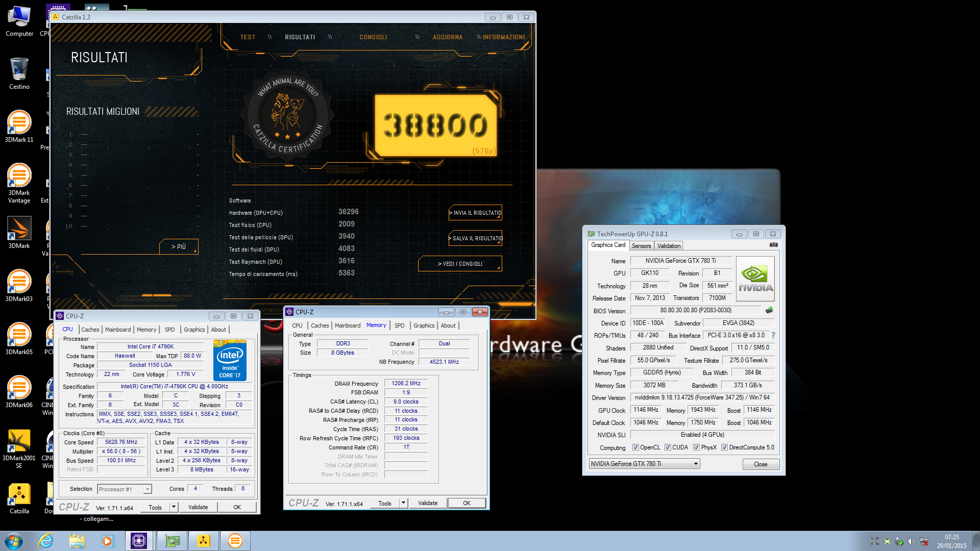980x551 pixels.
Task: Expand Tools arrow in CPU-Z CPU window
Action: click(x=174, y=507)
